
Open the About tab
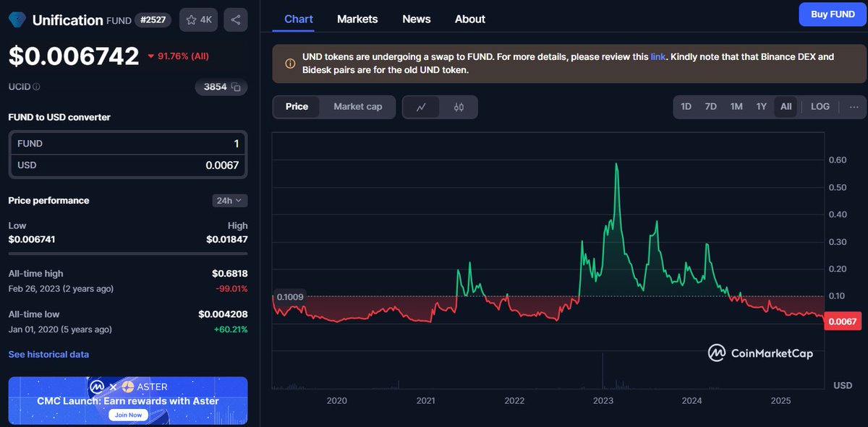[470, 19]
